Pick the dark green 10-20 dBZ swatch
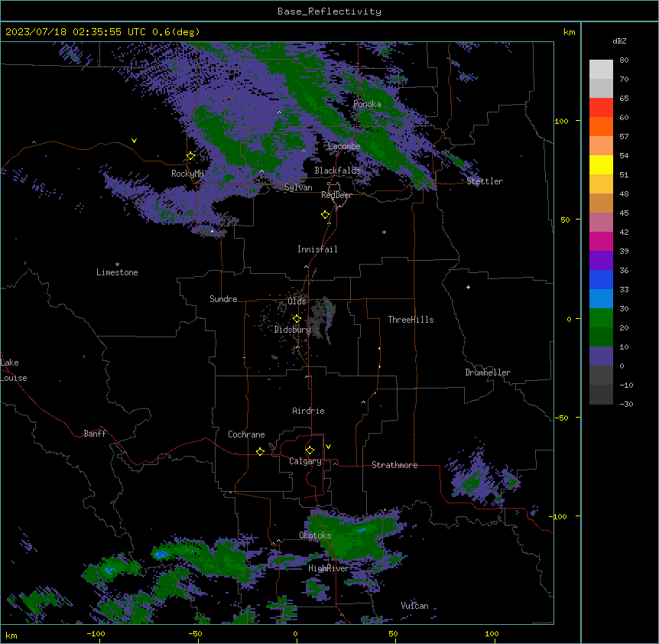The width and height of the screenshot is (659, 644). (x=601, y=337)
